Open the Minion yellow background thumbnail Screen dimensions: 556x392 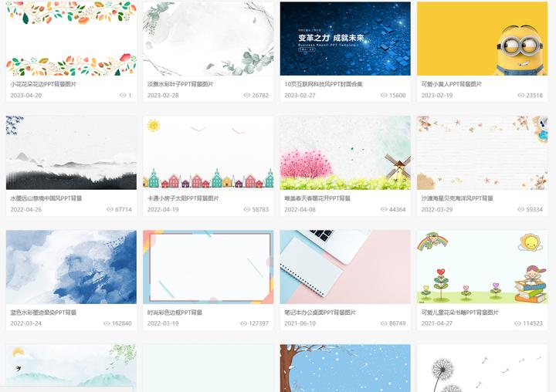[482, 39]
